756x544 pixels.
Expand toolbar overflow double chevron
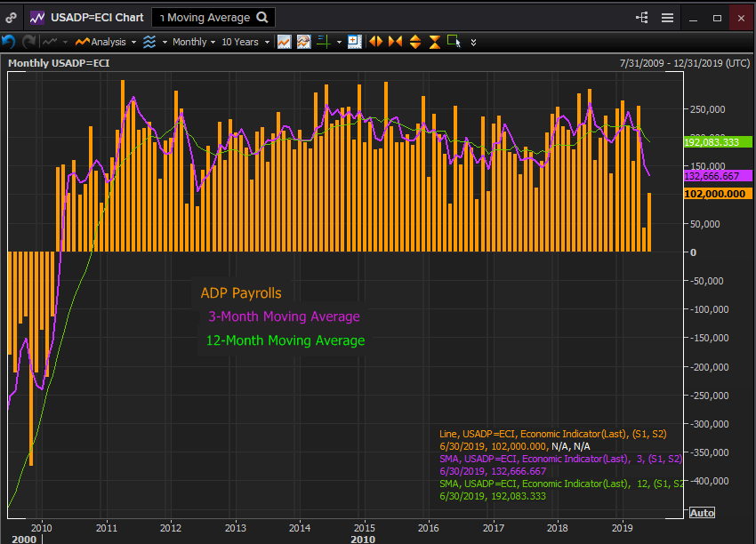473,43
